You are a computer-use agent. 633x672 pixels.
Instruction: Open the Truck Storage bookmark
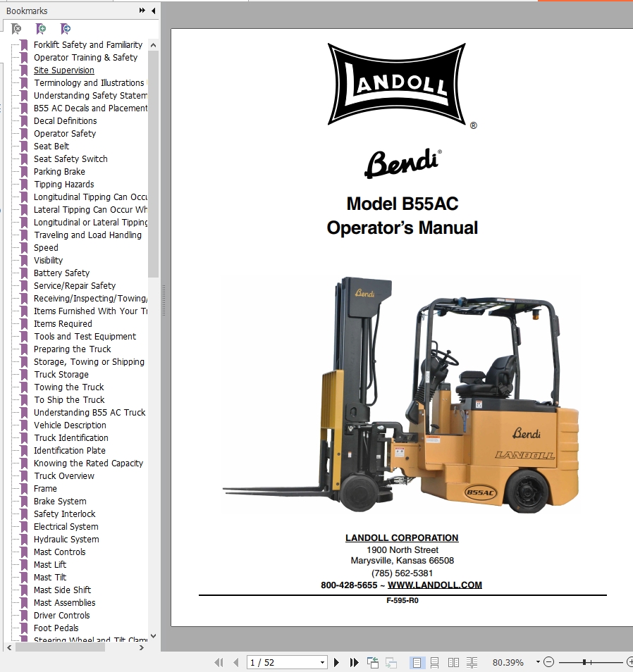coord(61,375)
